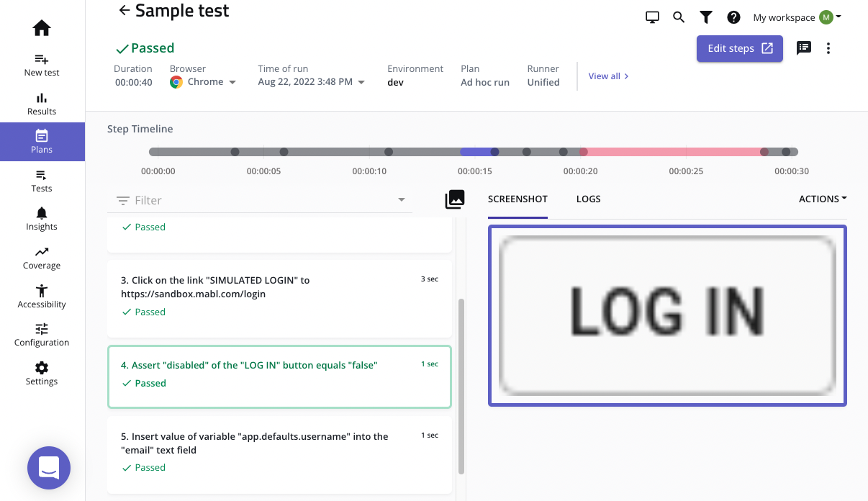
Task: Select step 3 Click on SIMULATED LOGIN link
Action: [x=279, y=298]
